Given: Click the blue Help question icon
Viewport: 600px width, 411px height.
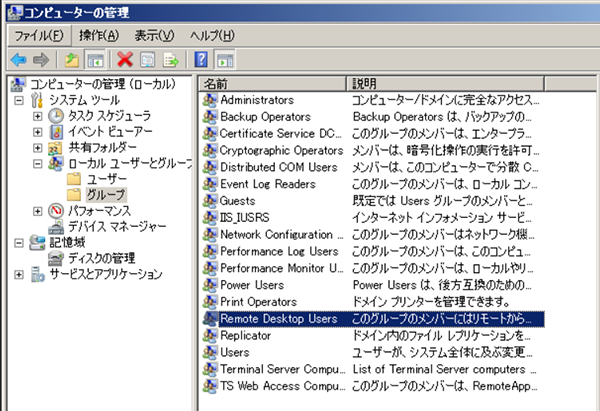Looking at the screenshot, I should tap(201, 60).
